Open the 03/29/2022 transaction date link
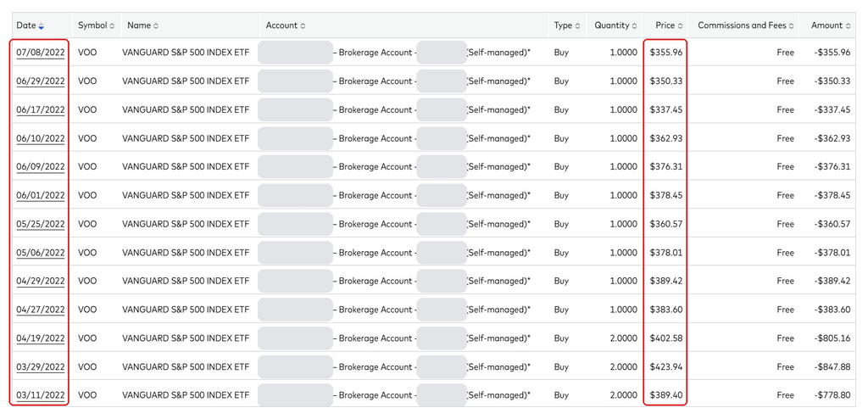This screenshot has width=868, height=419. click(x=41, y=367)
